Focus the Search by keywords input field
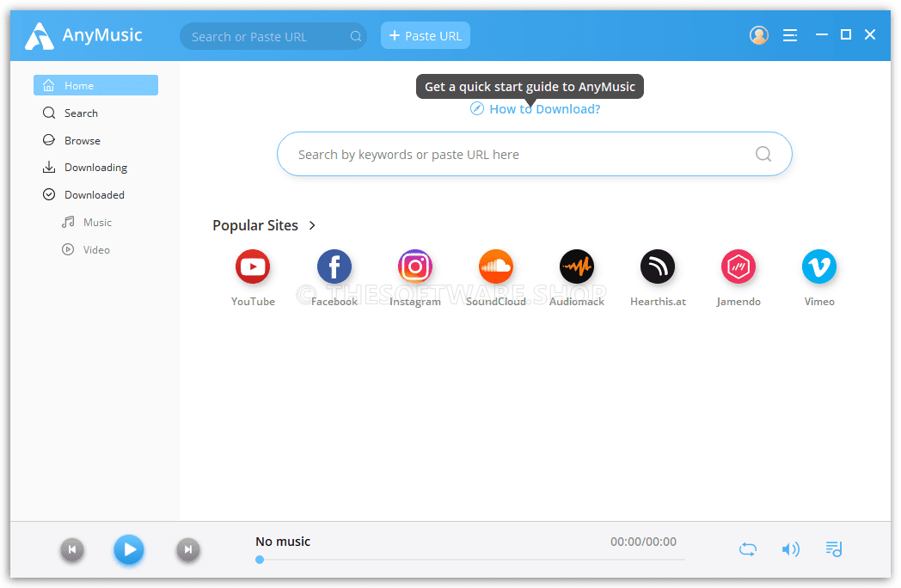Image resolution: width=901 pixels, height=588 pixels. [535, 154]
